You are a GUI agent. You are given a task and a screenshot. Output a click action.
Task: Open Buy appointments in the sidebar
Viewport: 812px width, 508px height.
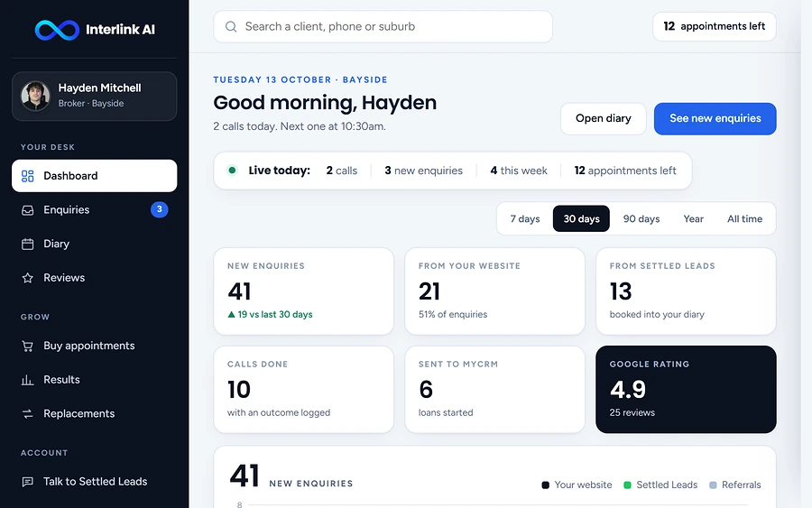click(x=94, y=346)
